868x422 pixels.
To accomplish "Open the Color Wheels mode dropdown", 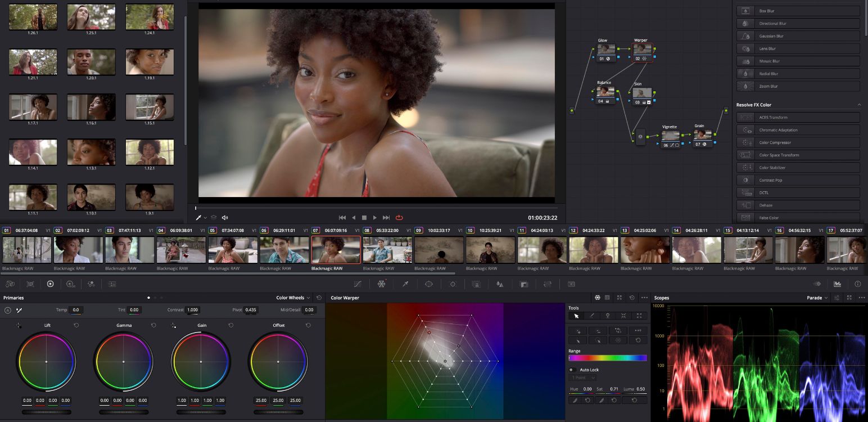I will coord(293,298).
